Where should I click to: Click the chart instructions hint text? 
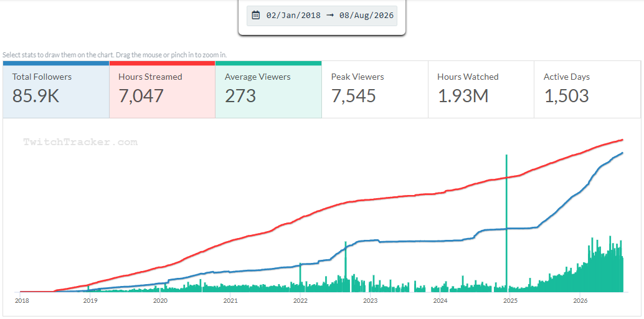[x=115, y=55]
